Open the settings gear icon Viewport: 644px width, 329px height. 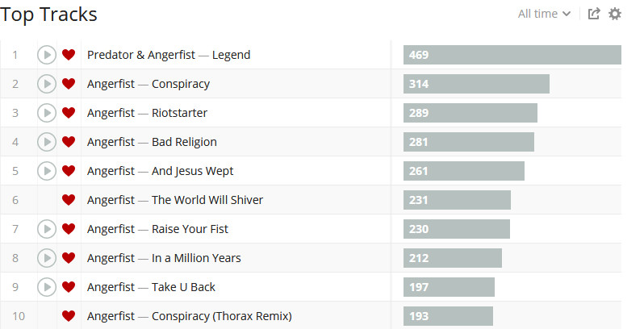(615, 14)
